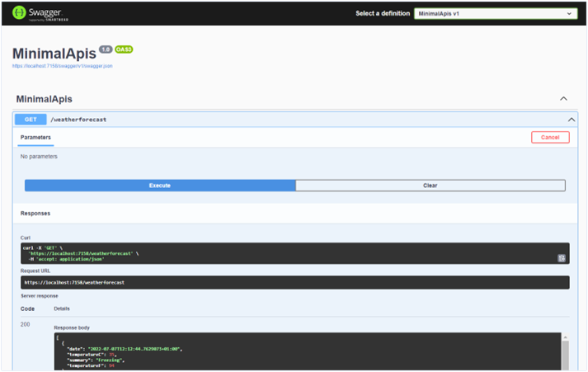Click the OAS3 green badge
This screenshot has height=372, width=588.
click(124, 49)
